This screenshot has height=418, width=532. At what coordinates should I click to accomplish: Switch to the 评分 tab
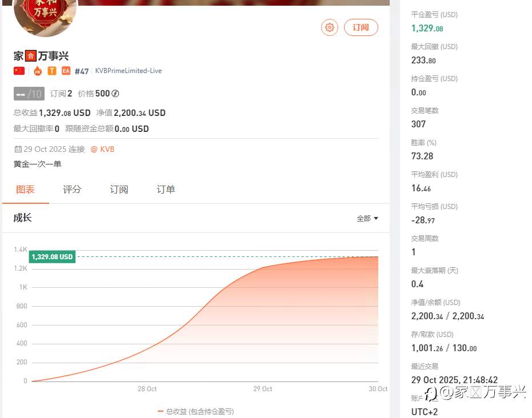click(72, 190)
